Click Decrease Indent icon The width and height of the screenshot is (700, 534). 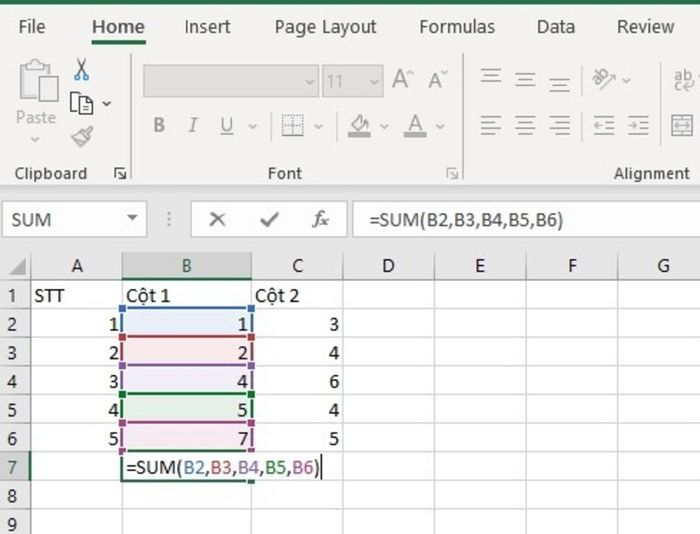click(x=604, y=125)
